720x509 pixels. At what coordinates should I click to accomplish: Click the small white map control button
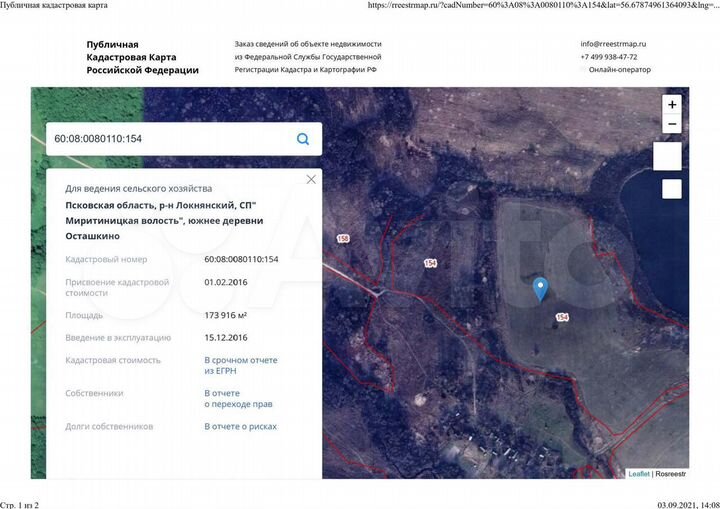point(672,189)
